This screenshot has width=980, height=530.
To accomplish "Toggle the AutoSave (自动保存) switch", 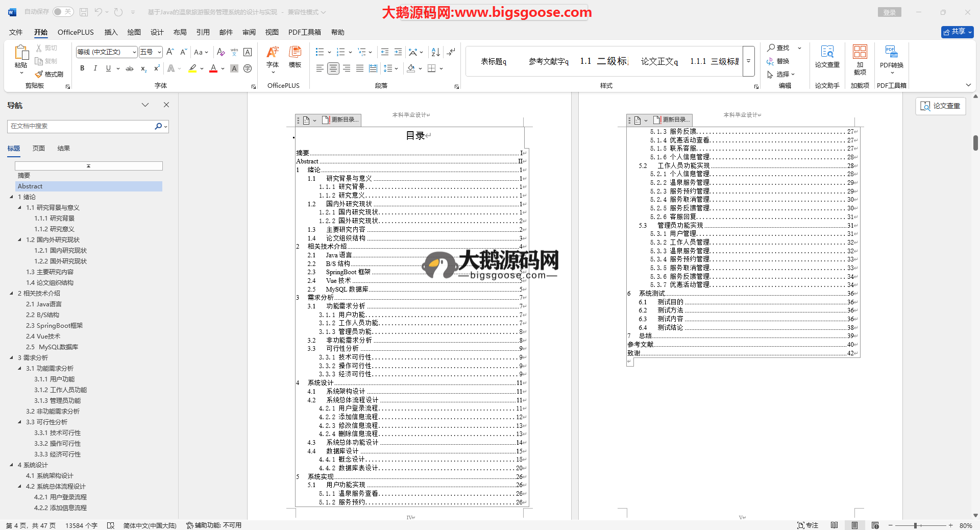I will 63,12.
